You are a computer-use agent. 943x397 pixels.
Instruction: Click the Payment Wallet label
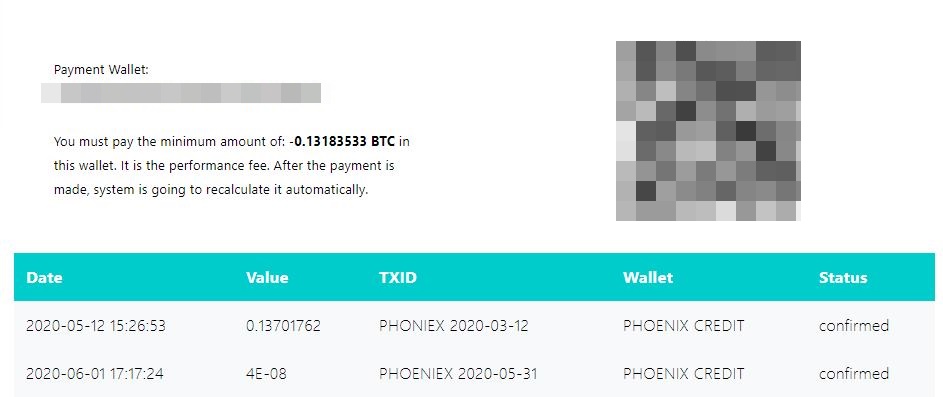pos(101,70)
